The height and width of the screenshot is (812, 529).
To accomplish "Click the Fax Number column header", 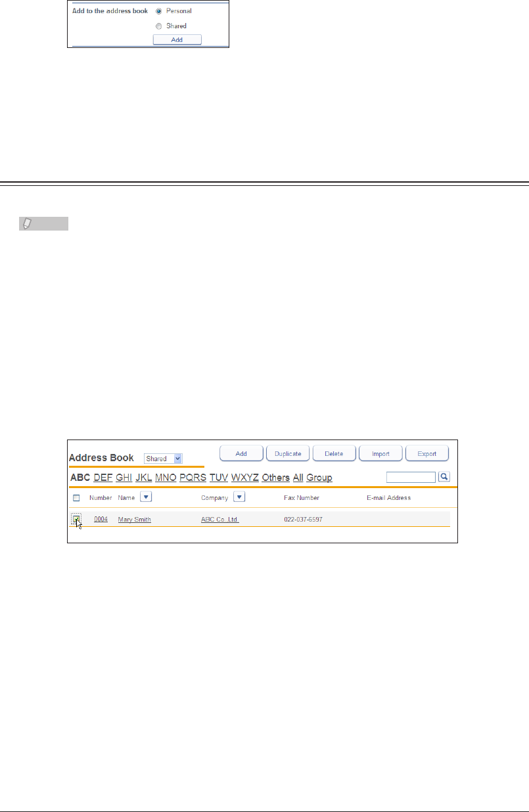I will pyautogui.click(x=302, y=498).
